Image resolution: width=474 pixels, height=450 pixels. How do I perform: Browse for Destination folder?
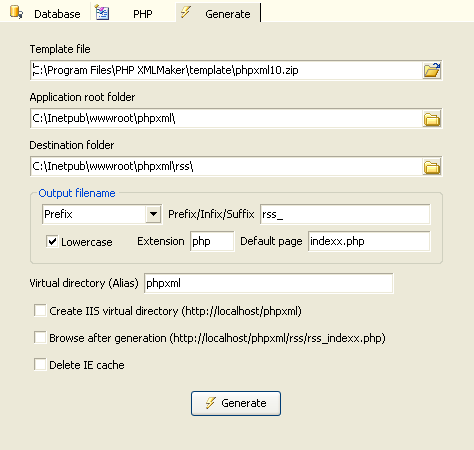[x=432, y=166]
